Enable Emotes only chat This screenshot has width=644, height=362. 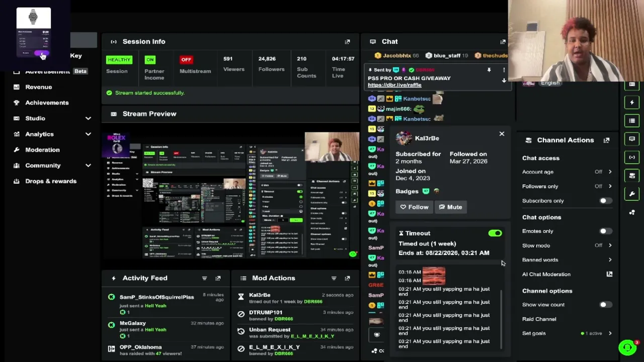pos(605,231)
